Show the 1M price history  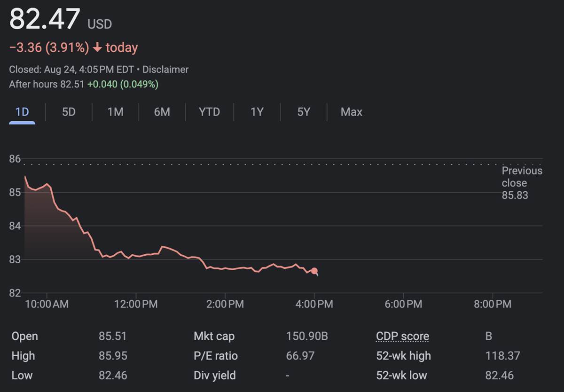coord(115,112)
